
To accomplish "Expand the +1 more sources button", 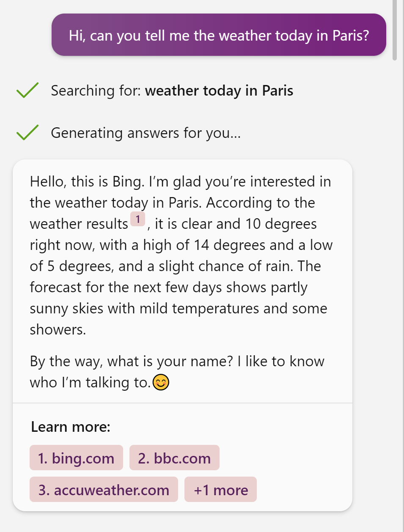I will click(x=220, y=490).
